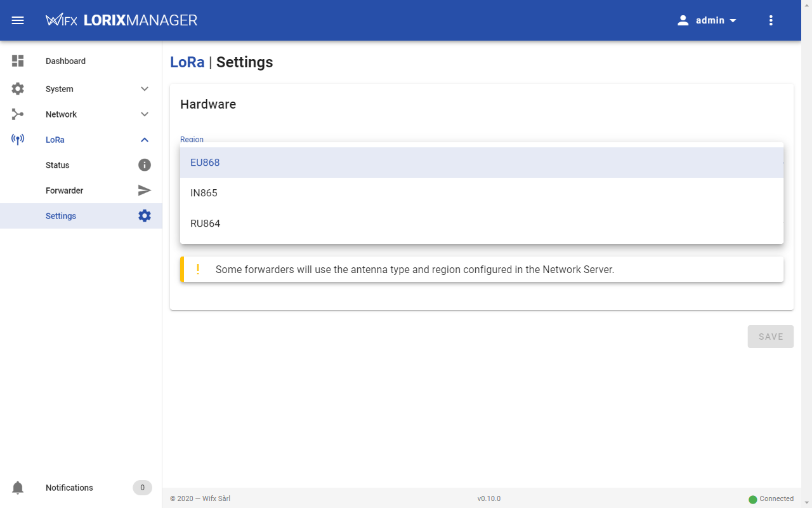Click the Status info icon
812x508 pixels.
(145, 165)
